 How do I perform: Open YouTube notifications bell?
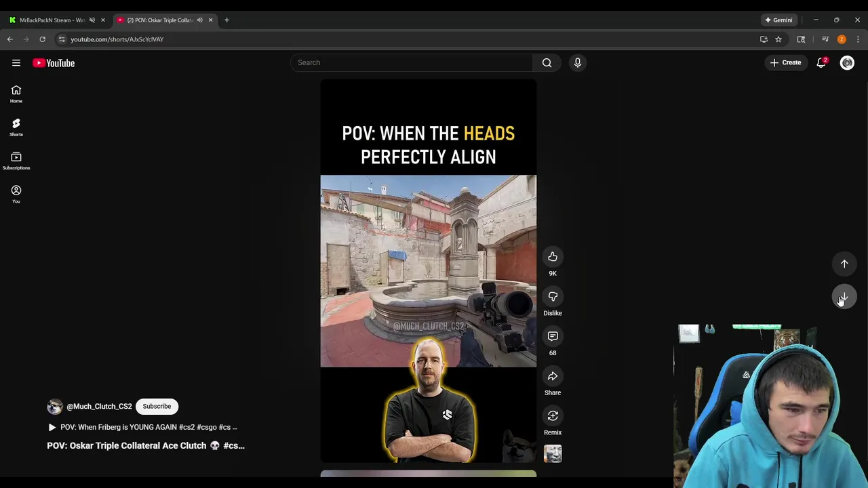pyautogui.click(x=822, y=63)
